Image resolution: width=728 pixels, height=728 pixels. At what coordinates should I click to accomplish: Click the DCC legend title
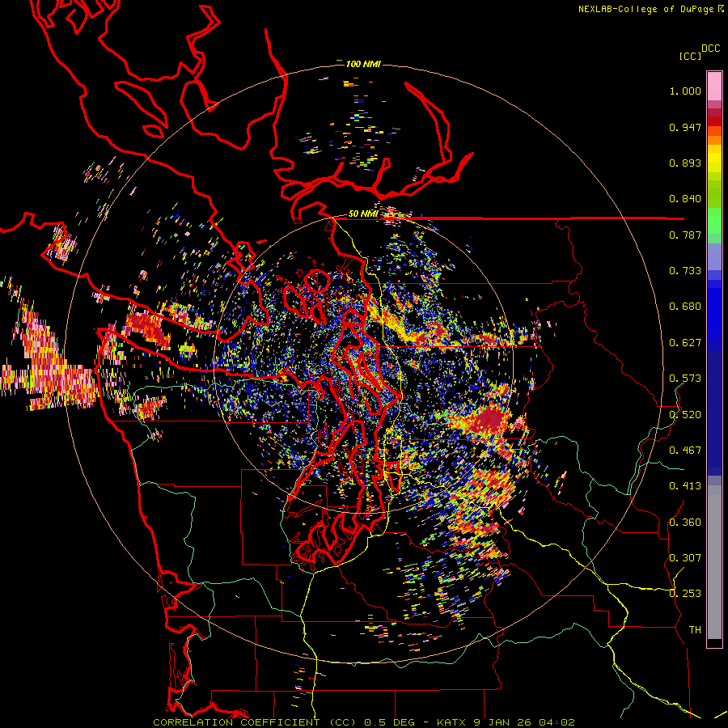click(710, 49)
